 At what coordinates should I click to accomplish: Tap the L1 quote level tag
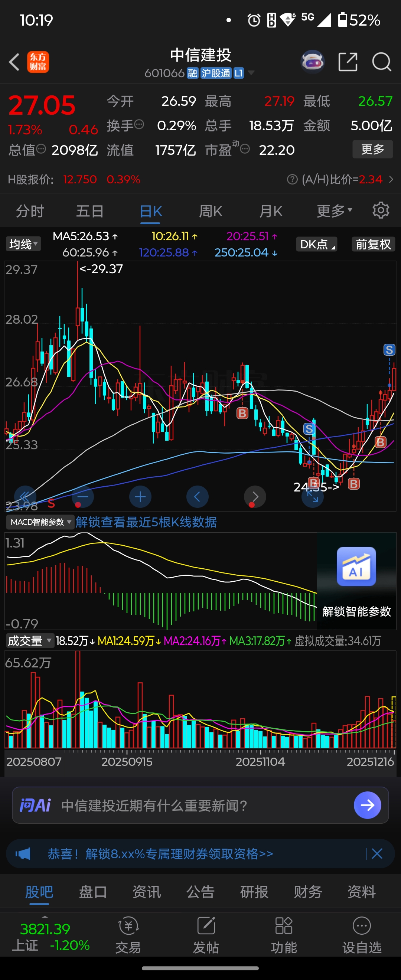pyautogui.click(x=238, y=73)
